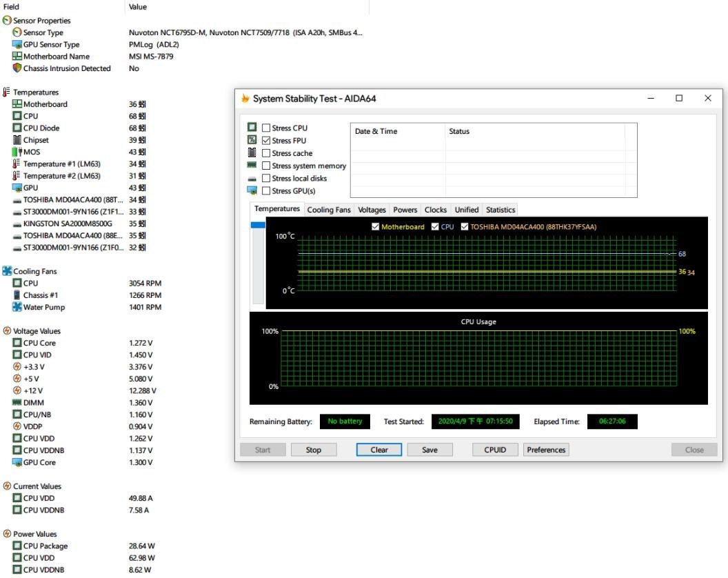Enable the Stress cache checkbox
This screenshot has width=728, height=578.
click(266, 153)
